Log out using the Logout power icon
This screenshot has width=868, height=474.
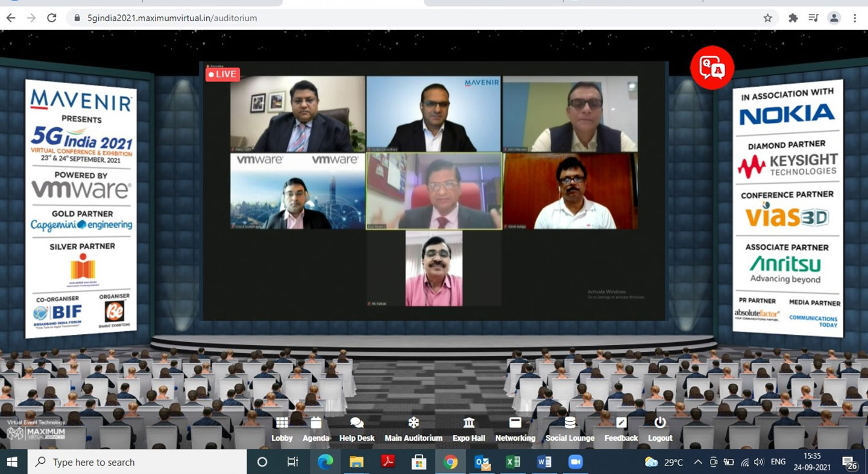pyautogui.click(x=660, y=429)
